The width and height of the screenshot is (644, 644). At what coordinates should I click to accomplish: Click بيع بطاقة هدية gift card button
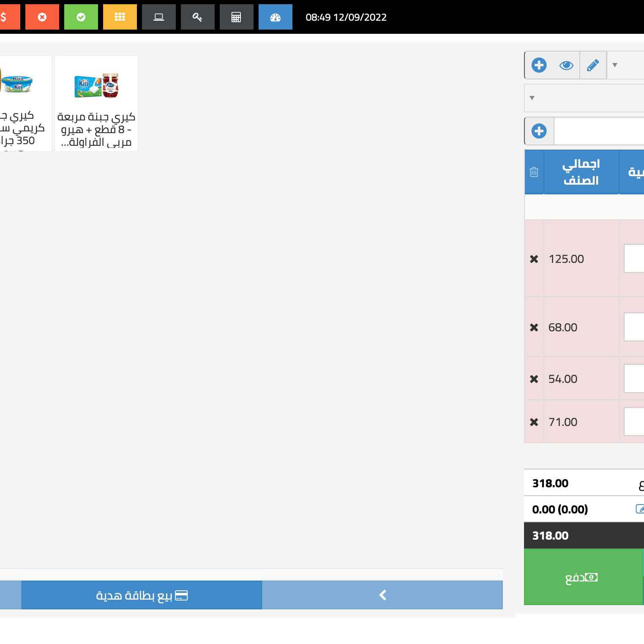click(142, 595)
